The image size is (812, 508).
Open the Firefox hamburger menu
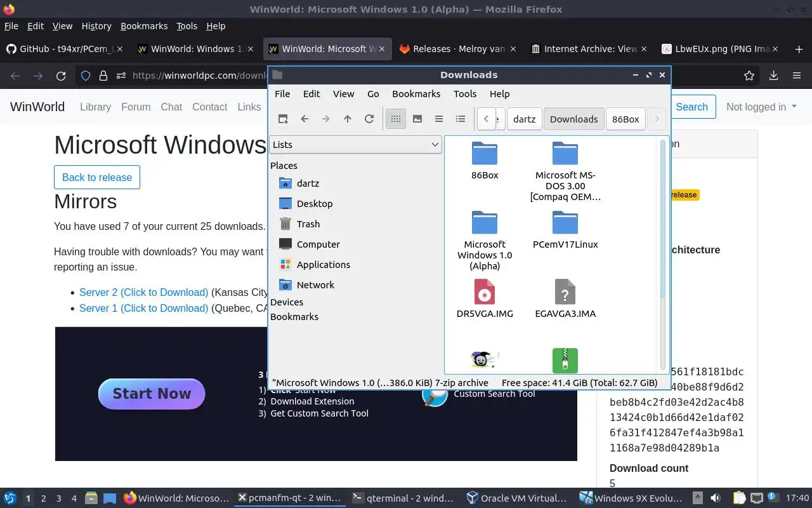[797, 76]
